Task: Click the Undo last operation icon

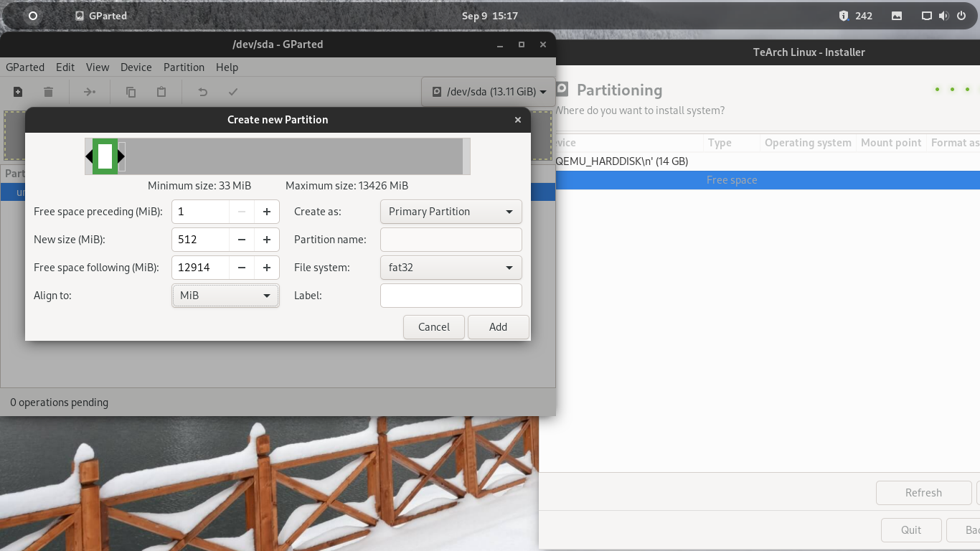Action: [x=203, y=92]
